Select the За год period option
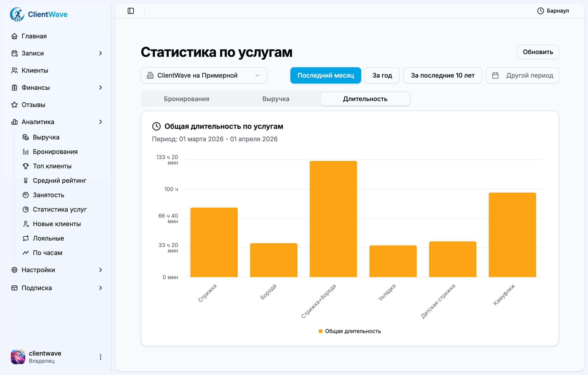Viewport: 588px width, 375px height. tap(382, 75)
